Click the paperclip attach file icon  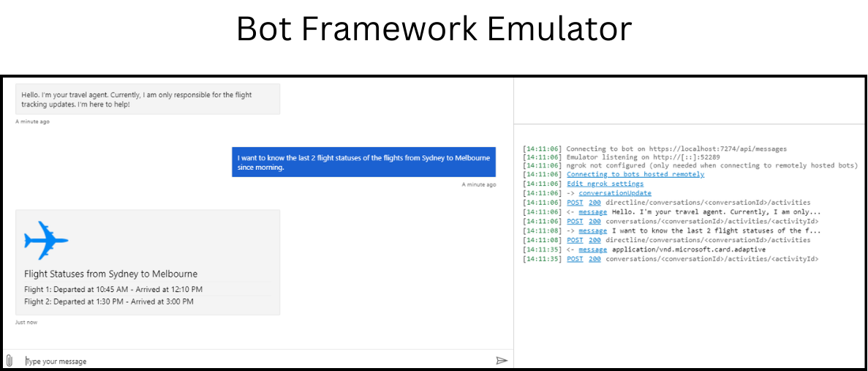pos(9,361)
